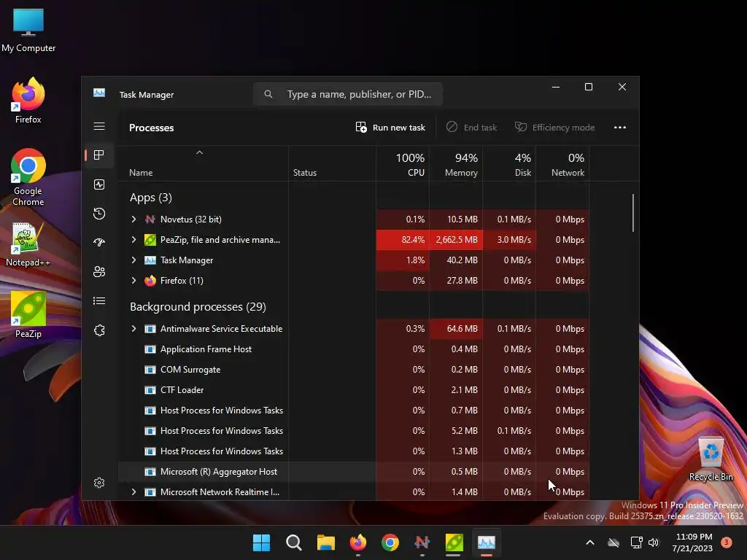The height and width of the screenshot is (560, 747).
Task: Open Task Manager settings gear
Action: coord(99,483)
